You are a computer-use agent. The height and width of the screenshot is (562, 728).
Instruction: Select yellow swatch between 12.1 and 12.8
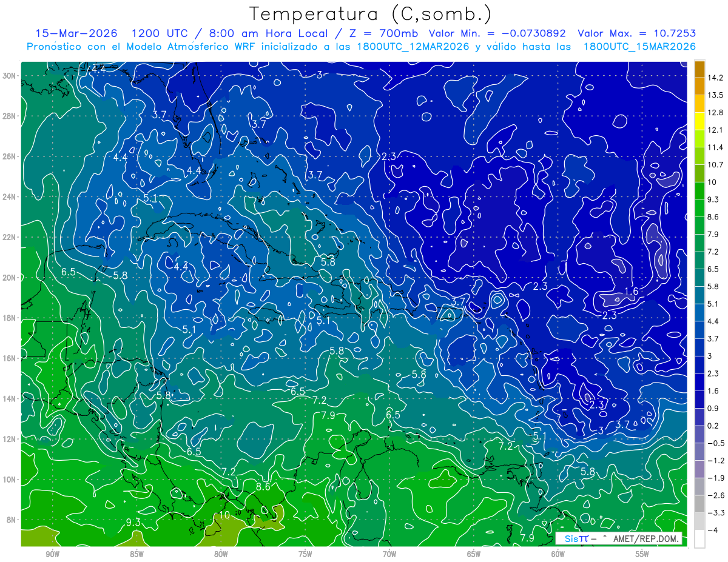coord(699,121)
